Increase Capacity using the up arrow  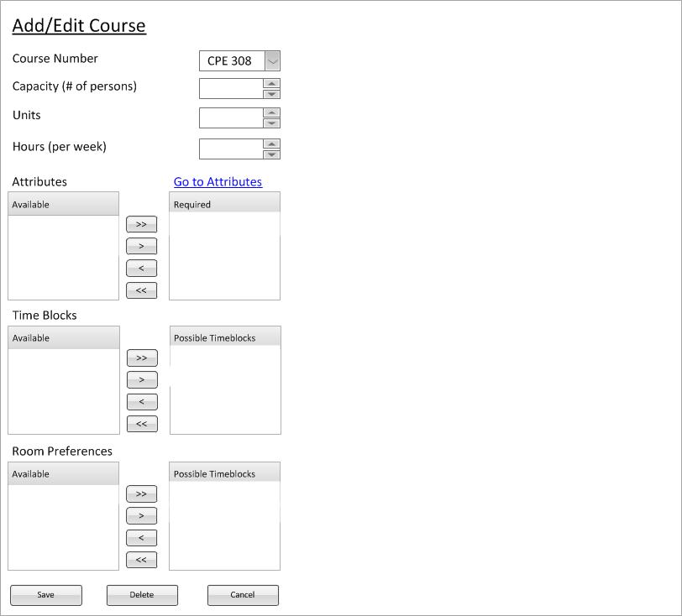271,83
